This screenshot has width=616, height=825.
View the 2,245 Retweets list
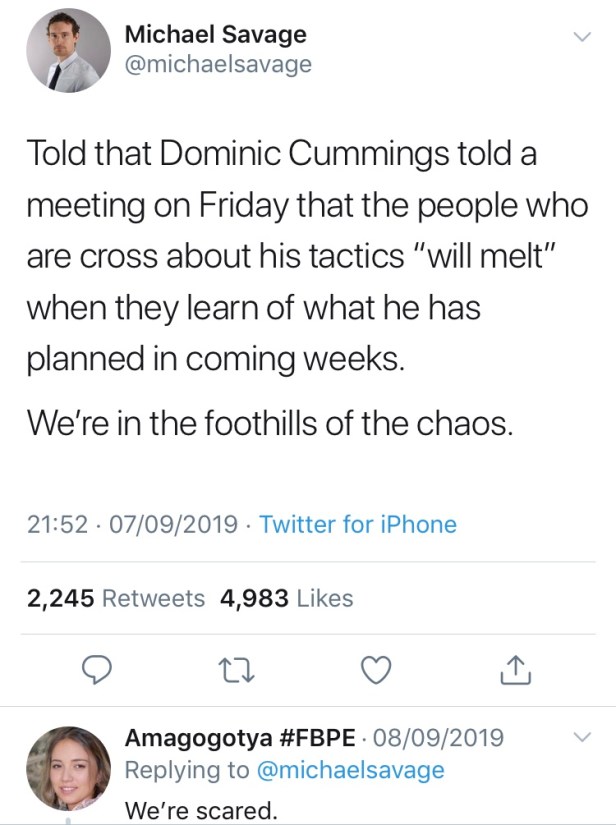[x=116, y=598]
